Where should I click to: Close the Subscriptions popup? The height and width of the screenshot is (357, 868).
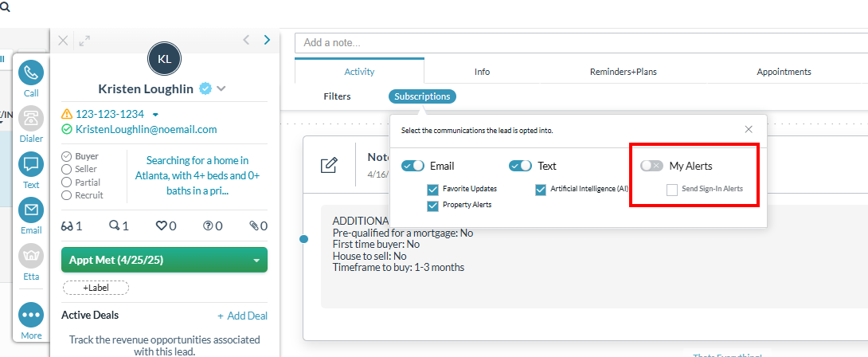[749, 129]
